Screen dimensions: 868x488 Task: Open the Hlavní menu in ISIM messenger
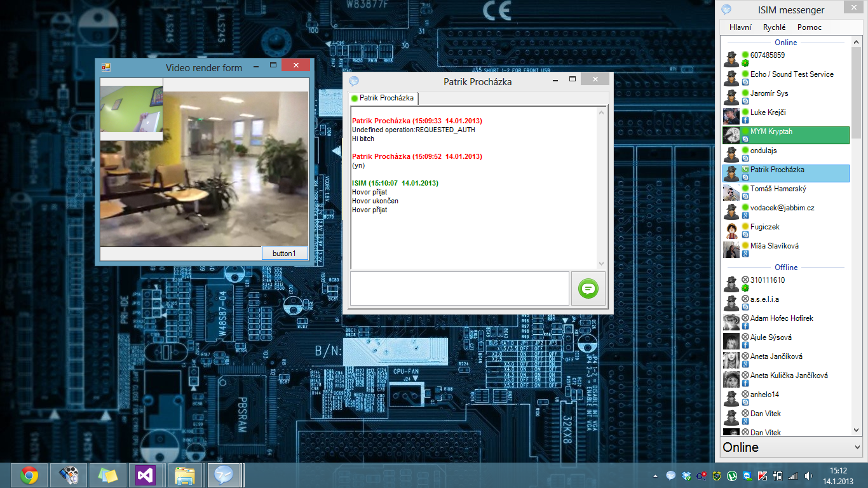coord(740,27)
